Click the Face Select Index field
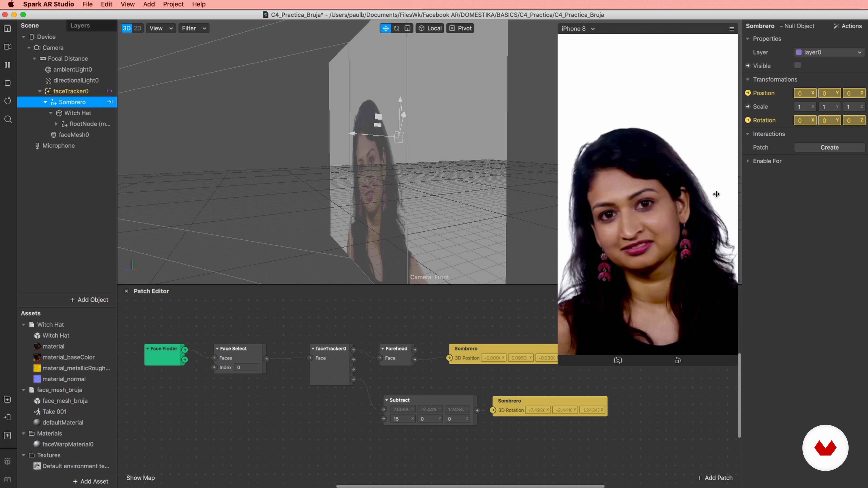The height and width of the screenshot is (488, 868). pyautogui.click(x=247, y=367)
